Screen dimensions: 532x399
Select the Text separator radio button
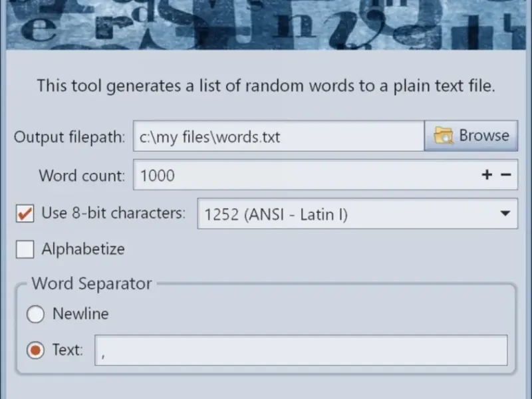pos(35,350)
